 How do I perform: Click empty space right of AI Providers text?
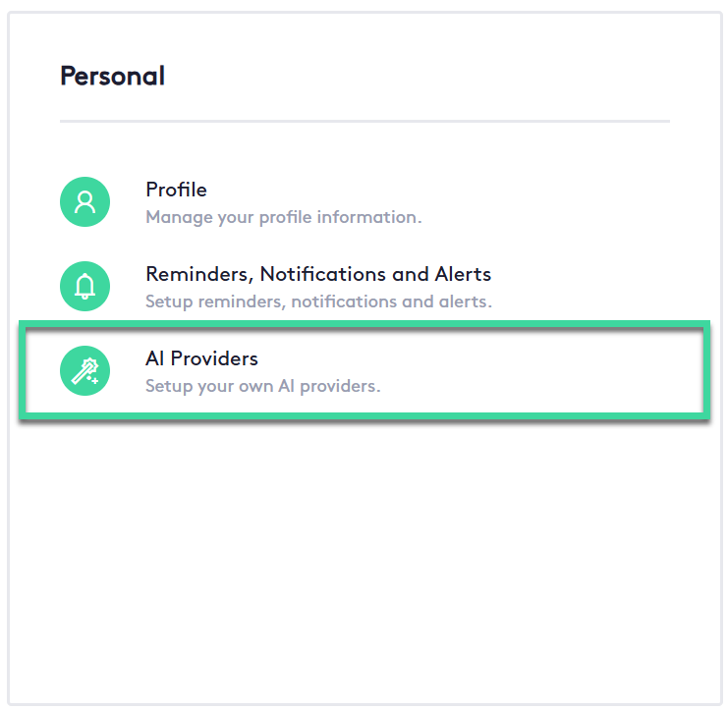(x=540, y=371)
